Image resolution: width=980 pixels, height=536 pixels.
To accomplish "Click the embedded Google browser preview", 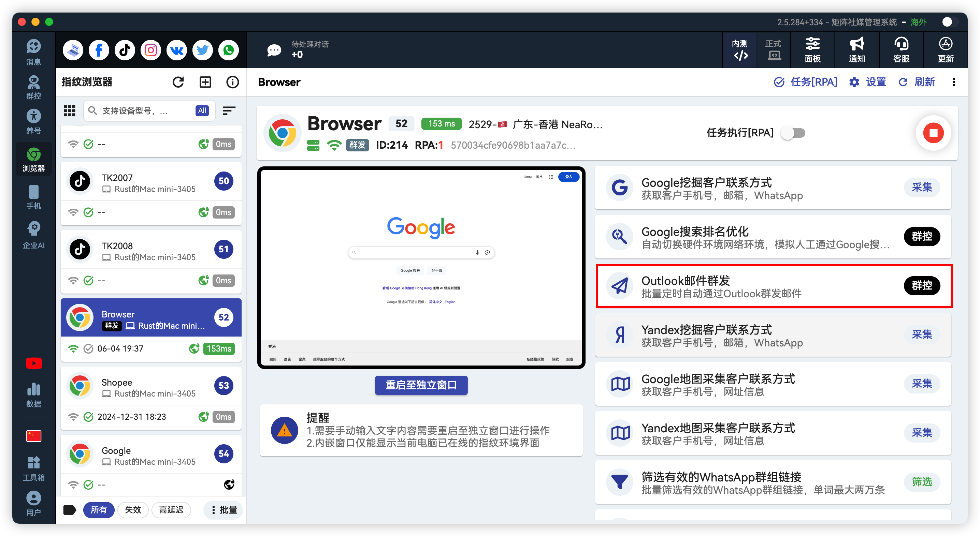I will (421, 268).
